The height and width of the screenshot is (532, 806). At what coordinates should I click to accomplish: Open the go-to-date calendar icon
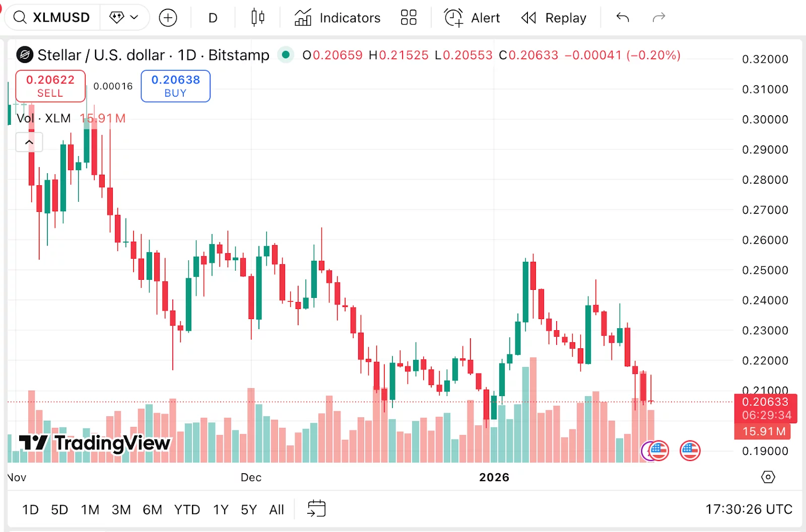317,509
